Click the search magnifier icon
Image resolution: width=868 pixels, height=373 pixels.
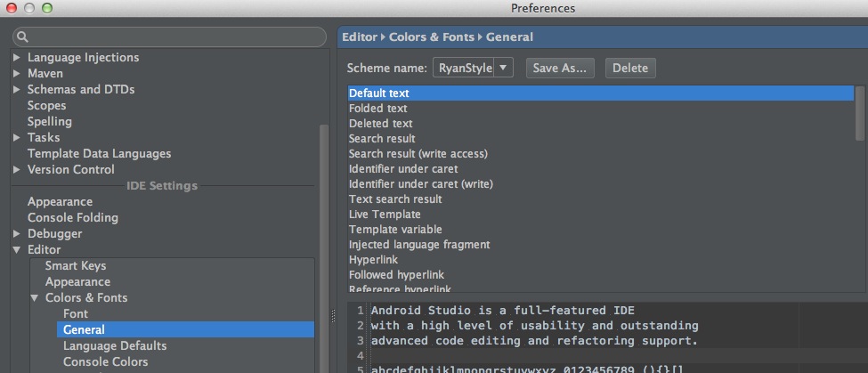click(x=22, y=37)
